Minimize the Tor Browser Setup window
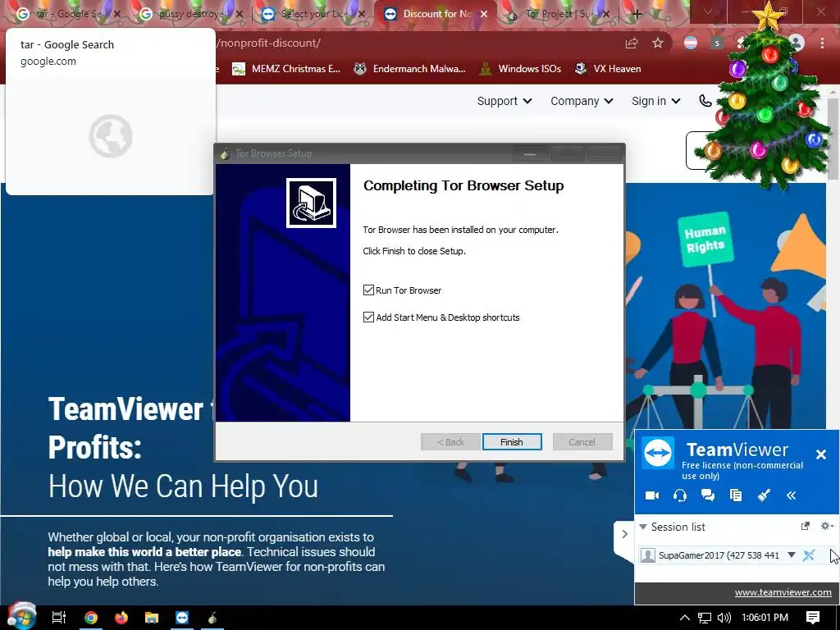The image size is (840, 630). tap(531, 153)
